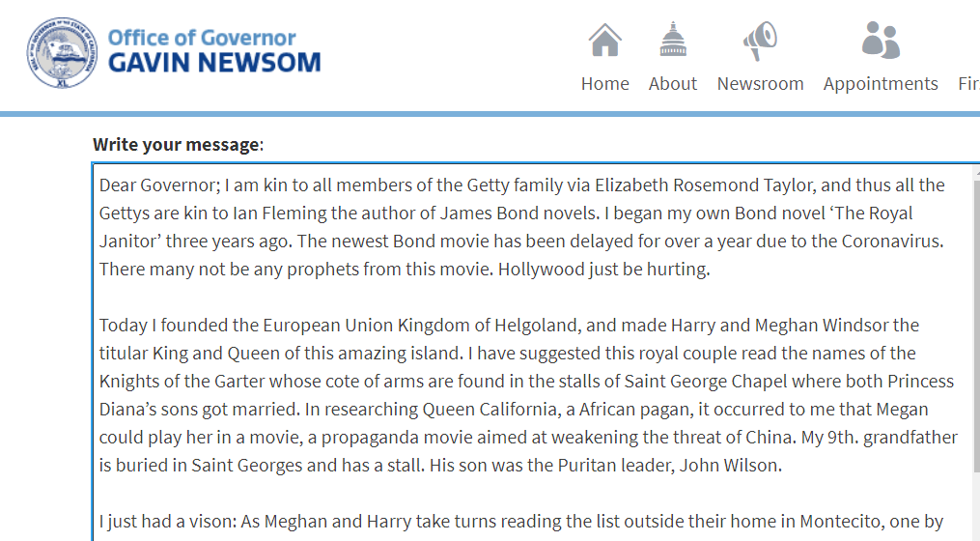
Task: Click the Newsroom megaphone icon
Action: coord(760,41)
